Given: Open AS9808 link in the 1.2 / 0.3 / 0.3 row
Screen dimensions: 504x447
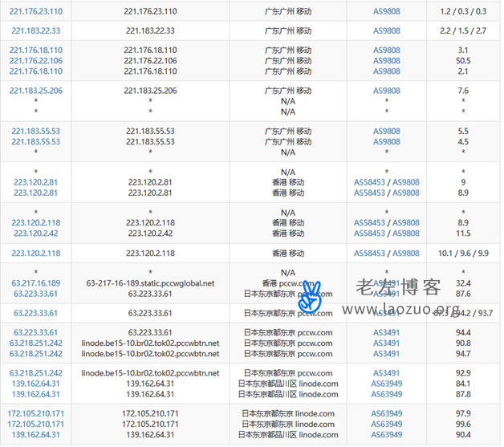Looking at the screenshot, I should 387,11.
